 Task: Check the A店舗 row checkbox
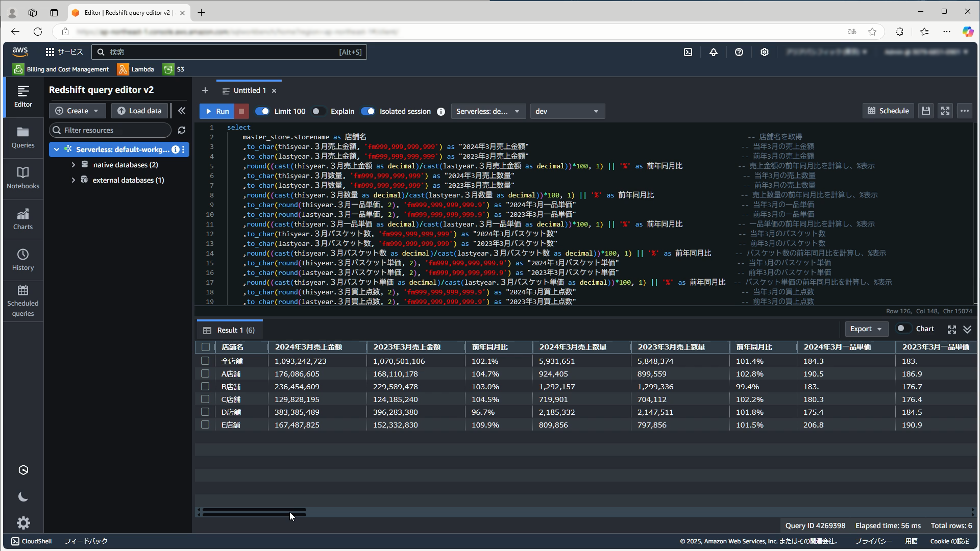click(205, 373)
